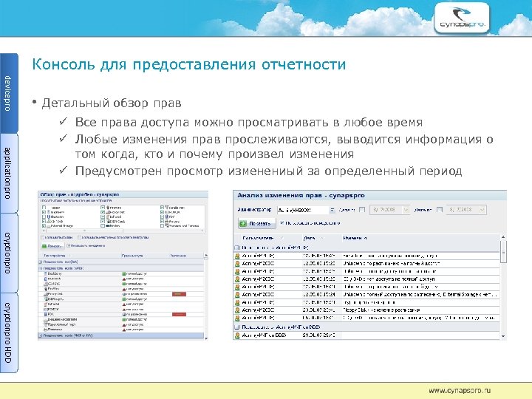Click the parallel port (Параллельный порт) row icon
The height and width of the screenshot is (399, 532).
coord(46,324)
